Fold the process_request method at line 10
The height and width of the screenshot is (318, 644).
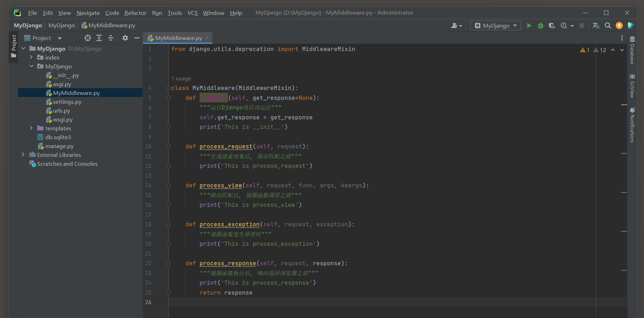coord(168,147)
